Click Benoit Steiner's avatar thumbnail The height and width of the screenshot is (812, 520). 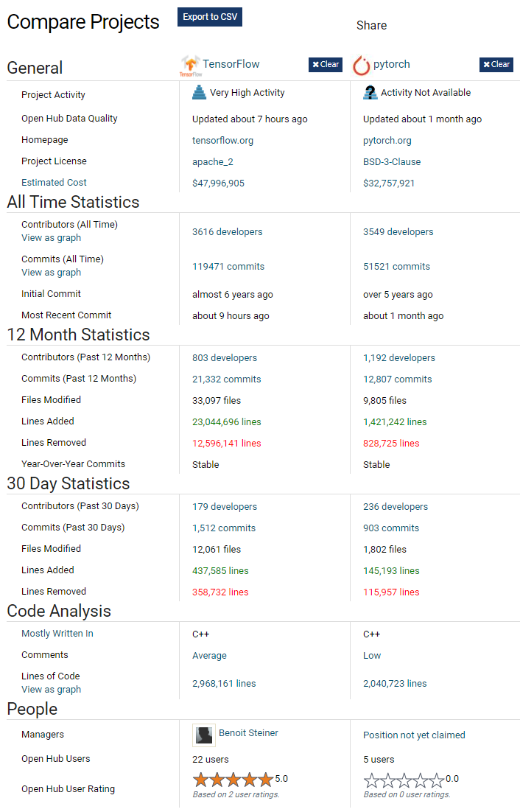click(x=203, y=735)
